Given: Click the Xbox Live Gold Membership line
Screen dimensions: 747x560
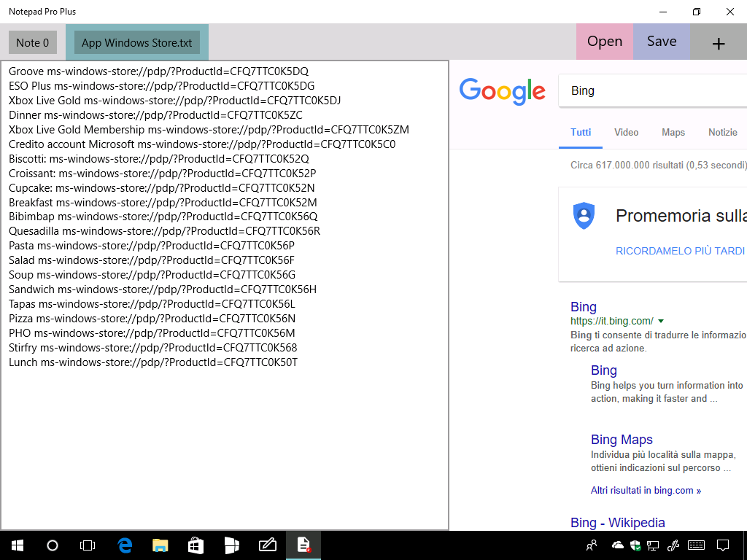Looking at the screenshot, I should pyautogui.click(x=209, y=130).
